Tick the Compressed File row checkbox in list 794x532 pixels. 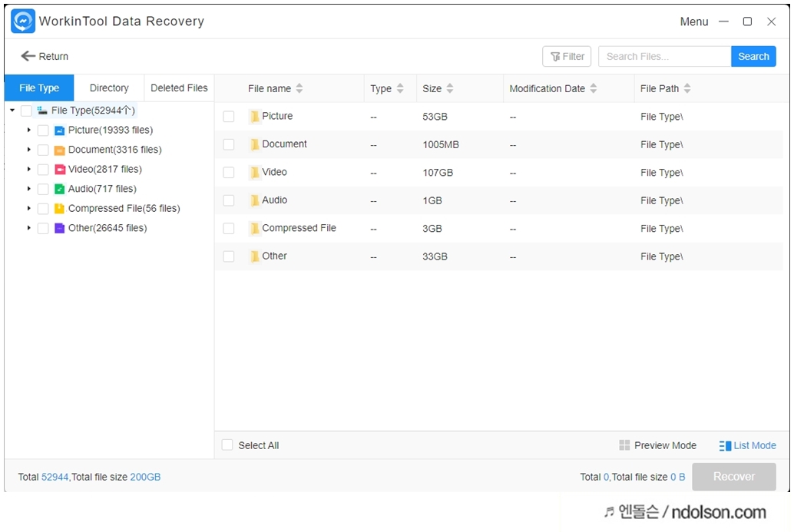[x=229, y=229]
